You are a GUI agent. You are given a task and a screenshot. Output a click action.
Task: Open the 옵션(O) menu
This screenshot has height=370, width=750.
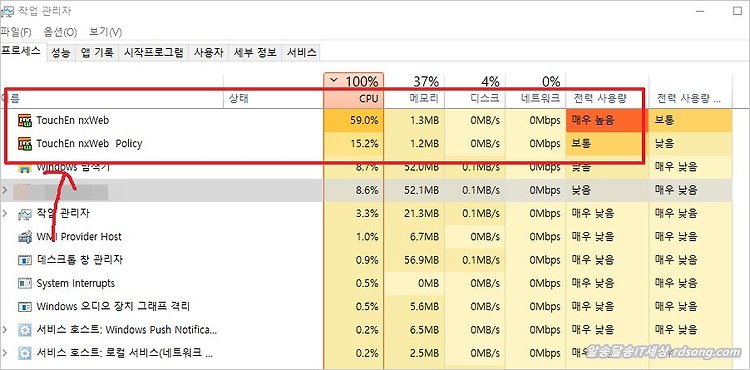(x=60, y=32)
